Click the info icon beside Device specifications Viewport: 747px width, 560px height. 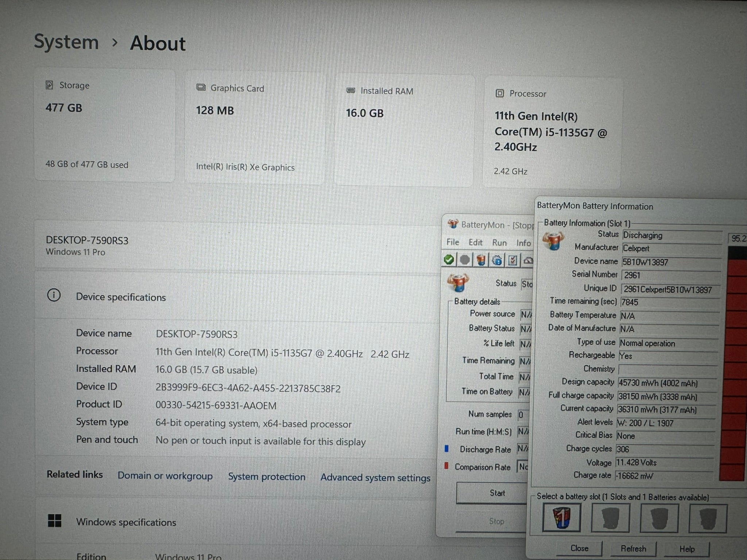tap(54, 295)
